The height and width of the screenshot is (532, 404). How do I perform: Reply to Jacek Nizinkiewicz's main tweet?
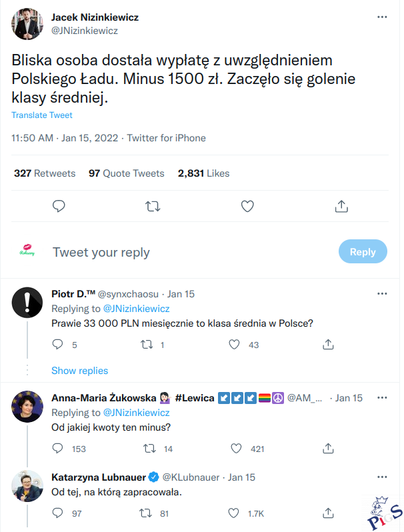click(59, 206)
